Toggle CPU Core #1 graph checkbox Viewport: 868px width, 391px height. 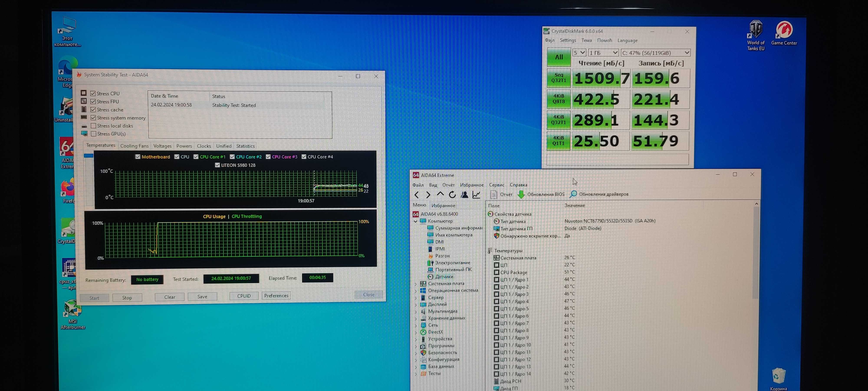pyautogui.click(x=196, y=157)
